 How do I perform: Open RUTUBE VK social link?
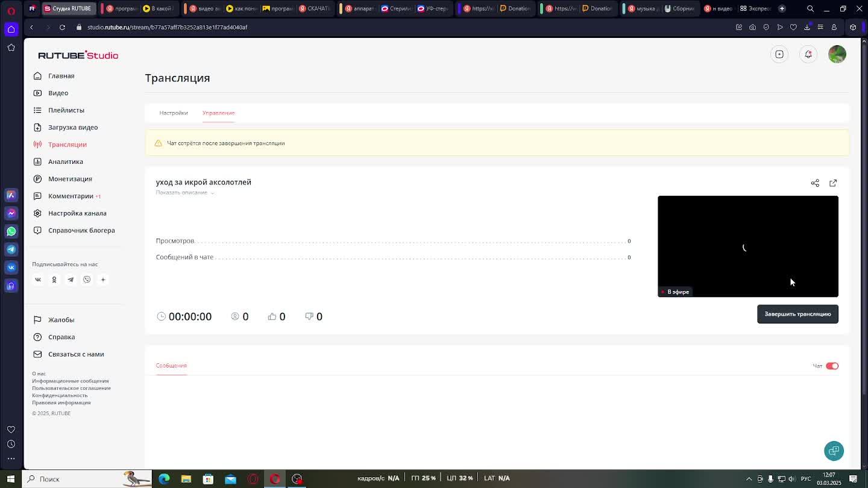point(38,280)
